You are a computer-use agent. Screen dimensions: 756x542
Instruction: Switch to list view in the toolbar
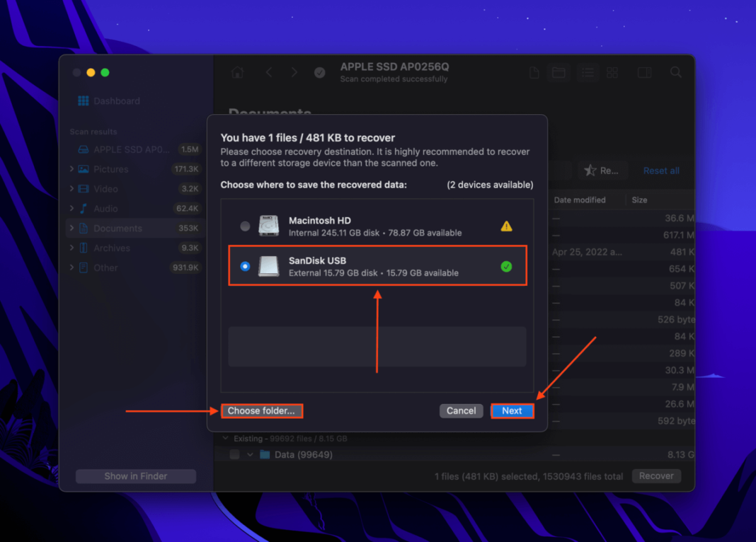(x=588, y=72)
